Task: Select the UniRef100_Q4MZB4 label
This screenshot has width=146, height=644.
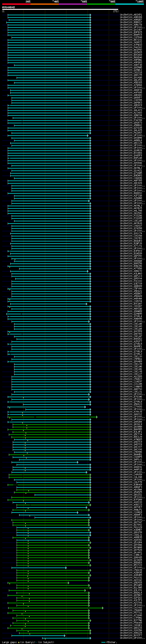Action: (x=131, y=422)
